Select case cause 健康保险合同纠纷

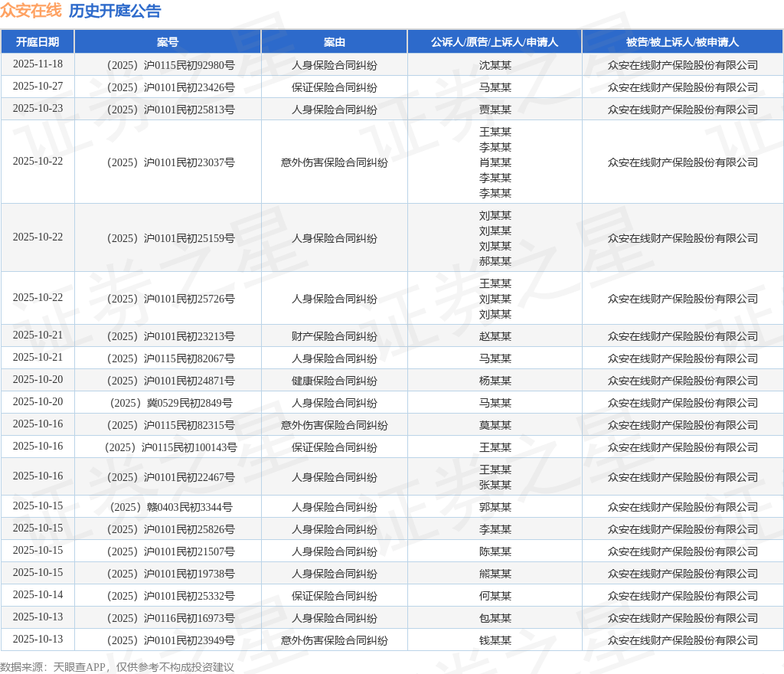(334, 381)
